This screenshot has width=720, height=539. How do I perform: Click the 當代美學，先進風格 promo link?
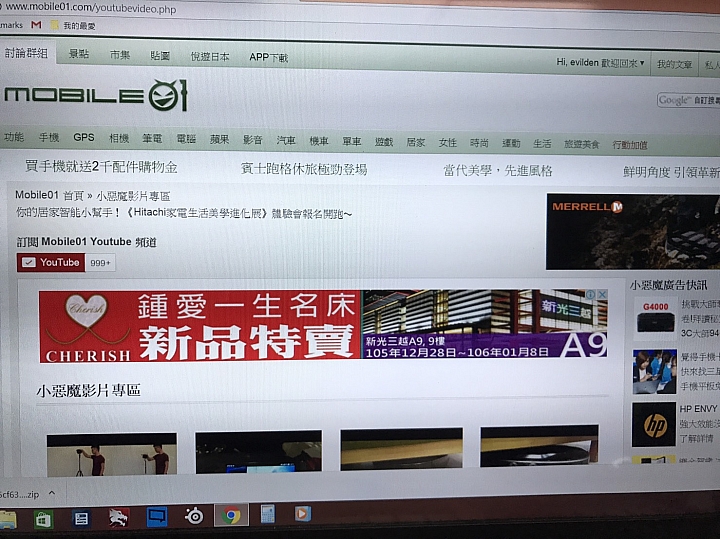[x=498, y=171]
